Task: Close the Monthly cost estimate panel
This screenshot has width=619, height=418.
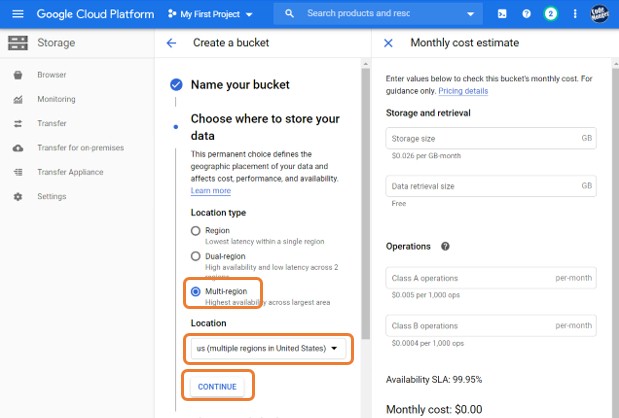Action: point(388,43)
